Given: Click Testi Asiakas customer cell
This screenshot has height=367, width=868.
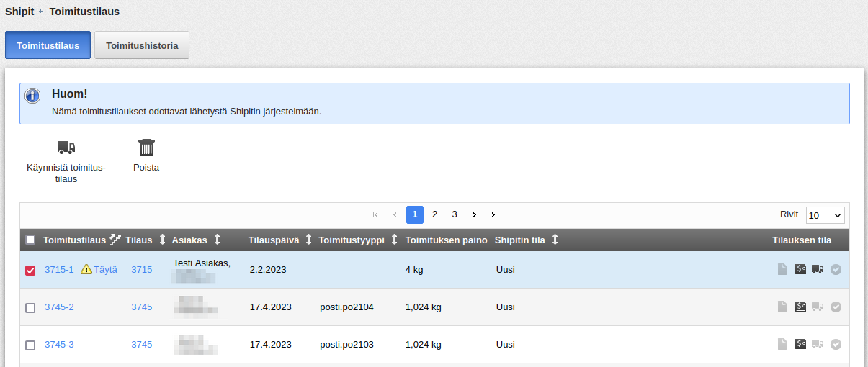Looking at the screenshot, I should click(x=202, y=263).
